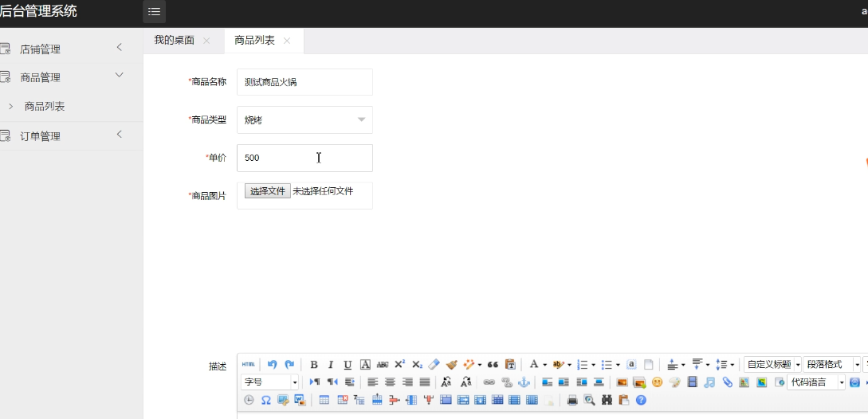Viewport: 868px width, 419px height.
Task: Activate the format painter brush
Action: point(451,364)
